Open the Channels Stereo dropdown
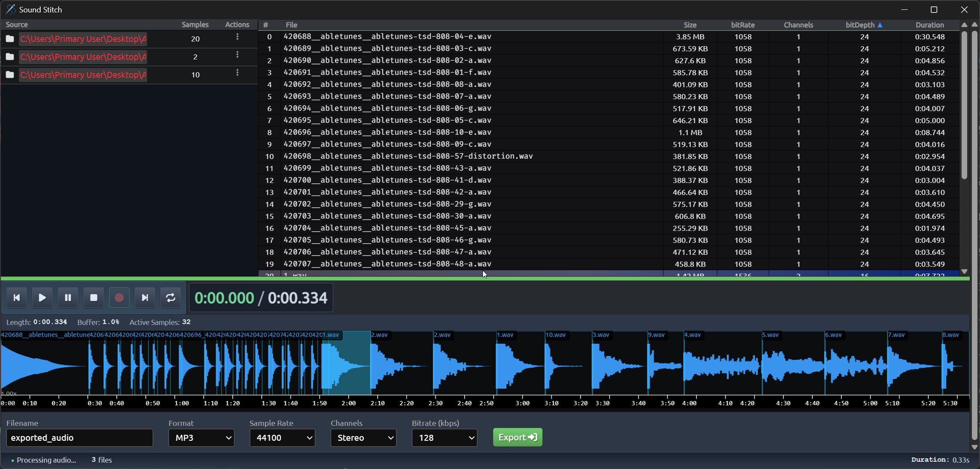 (x=364, y=438)
